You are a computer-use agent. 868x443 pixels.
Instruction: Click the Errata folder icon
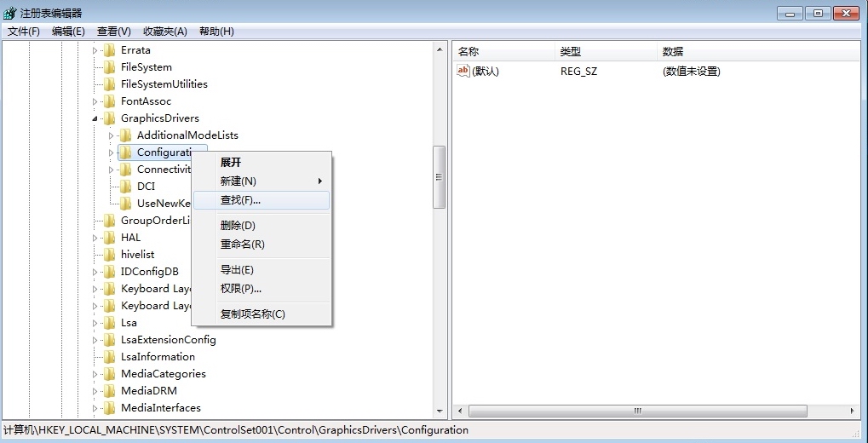(109, 50)
